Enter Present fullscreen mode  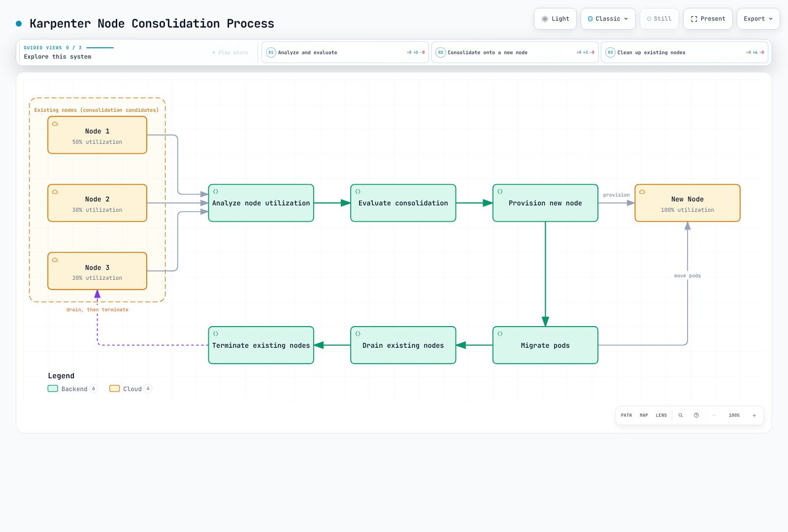[x=708, y=19]
